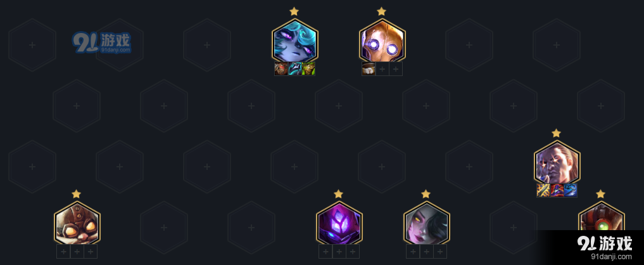Click the green item under Vex
644x265 pixels.
(x=308, y=68)
